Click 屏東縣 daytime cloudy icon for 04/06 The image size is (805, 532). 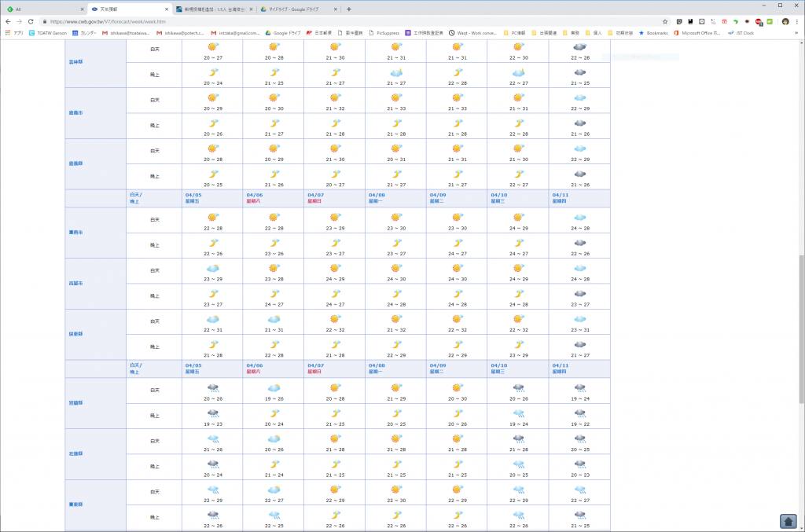pos(274,319)
